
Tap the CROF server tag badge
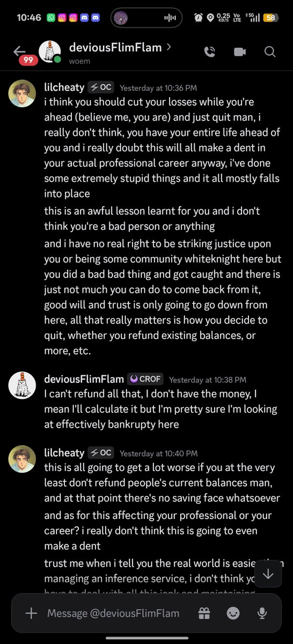tap(145, 379)
